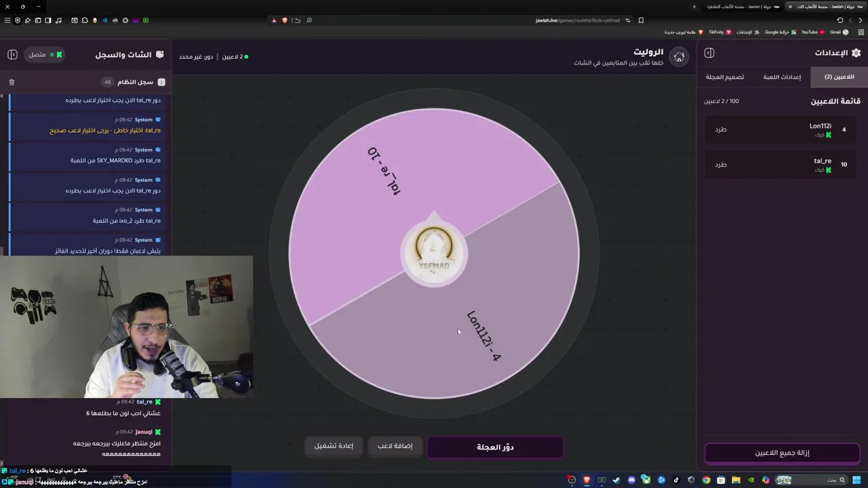Click the tal_re - 10 wheel segment
Viewport: 868px width, 488px height.
point(384,172)
